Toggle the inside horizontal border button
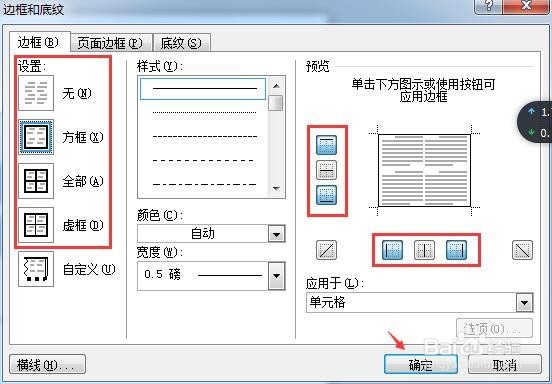Image resolution: width=552 pixels, height=384 pixels. (326, 170)
